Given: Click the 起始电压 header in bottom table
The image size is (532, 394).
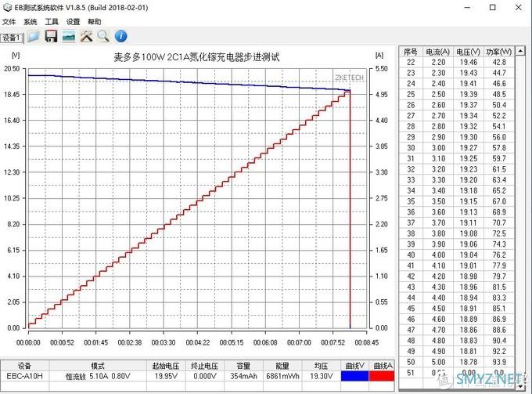Looking at the screenshot, I should (166, 366).
